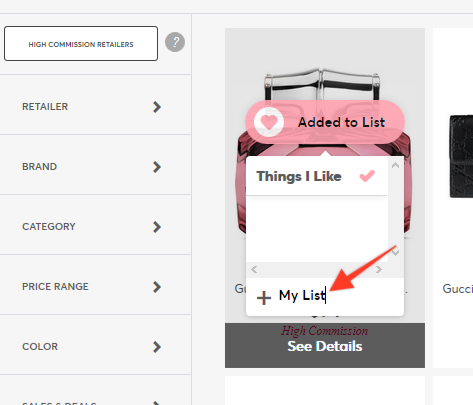
Task: Click the left horizontal scroll arrow
Action: (x=254, y=269)
